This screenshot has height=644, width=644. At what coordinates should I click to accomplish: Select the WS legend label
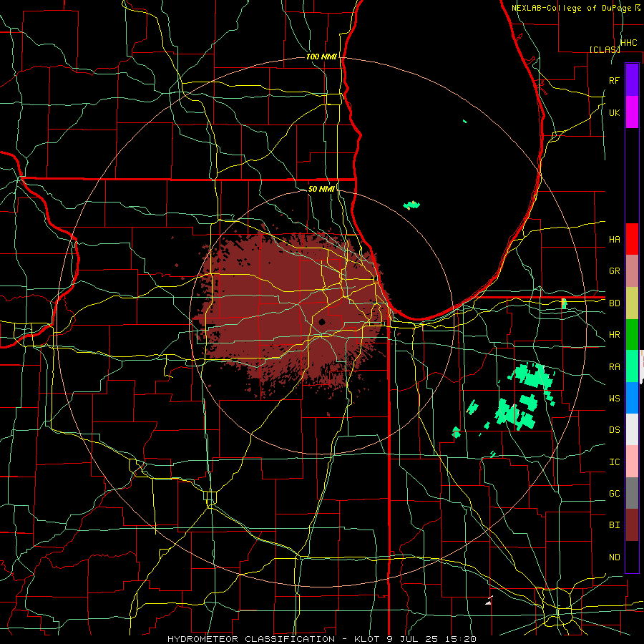coord(615,398)
